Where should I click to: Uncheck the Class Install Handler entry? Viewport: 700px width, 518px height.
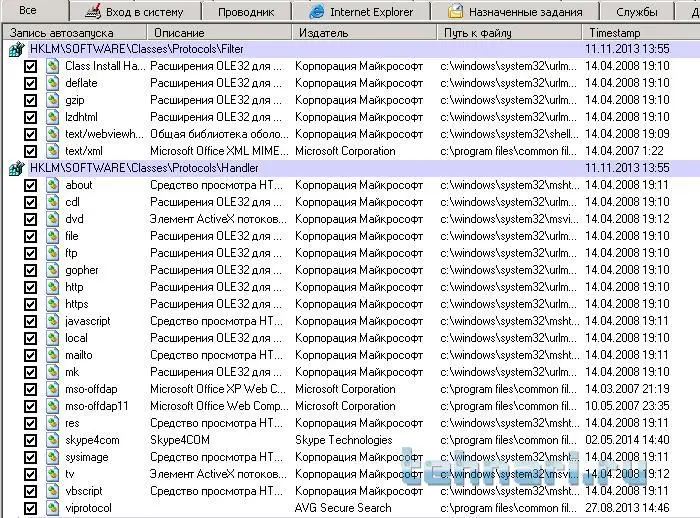(30, 67)
